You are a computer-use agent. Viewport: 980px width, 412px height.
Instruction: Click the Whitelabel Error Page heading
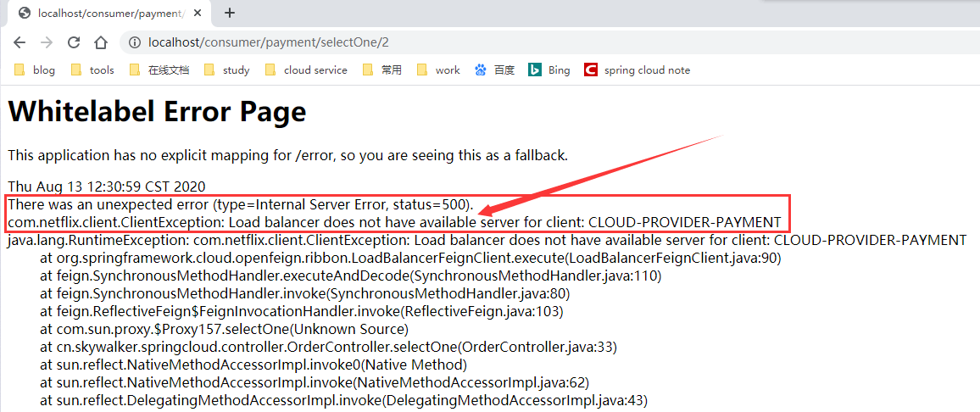click(157, 113)
